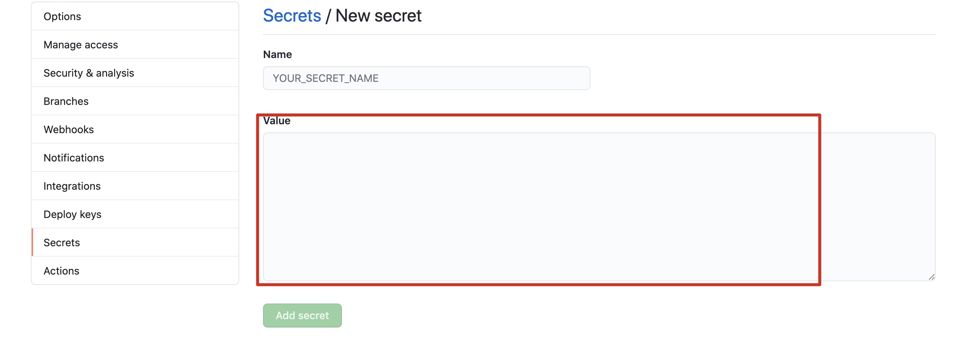
Task: Navigate to Notifications settings
Action: [x=73, y=157]
